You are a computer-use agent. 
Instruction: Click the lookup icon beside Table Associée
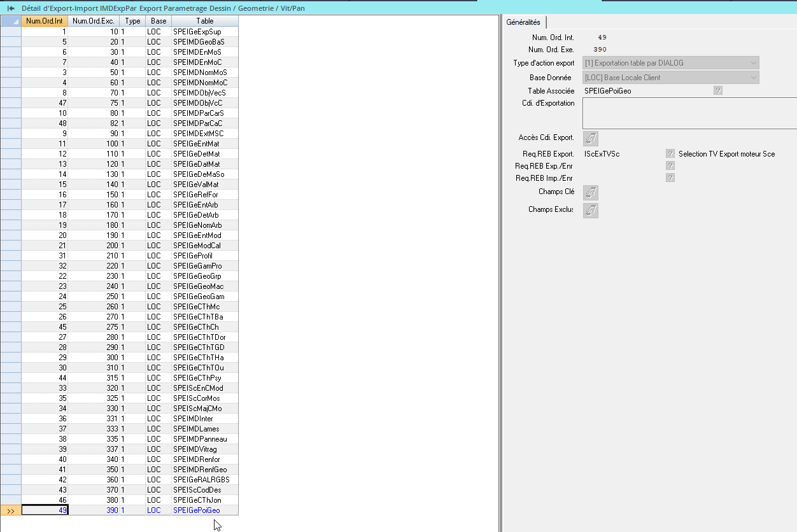718,91
